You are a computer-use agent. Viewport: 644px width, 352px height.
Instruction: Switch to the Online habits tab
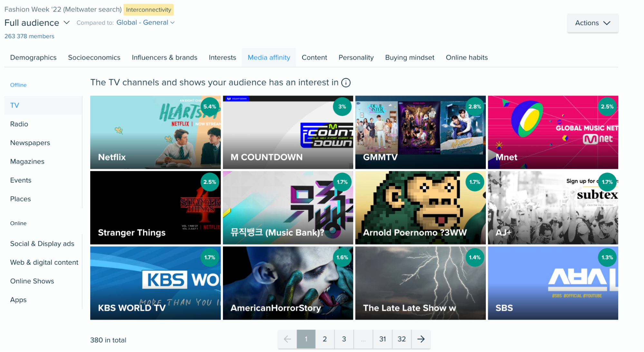pyautogui.click(x=466, y=57)
